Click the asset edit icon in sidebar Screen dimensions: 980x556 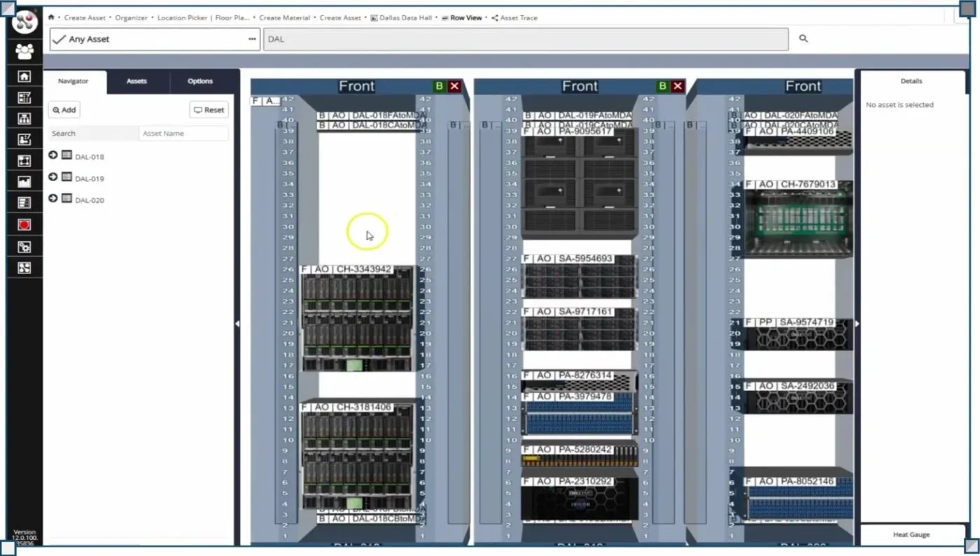[x=24, y=139]
